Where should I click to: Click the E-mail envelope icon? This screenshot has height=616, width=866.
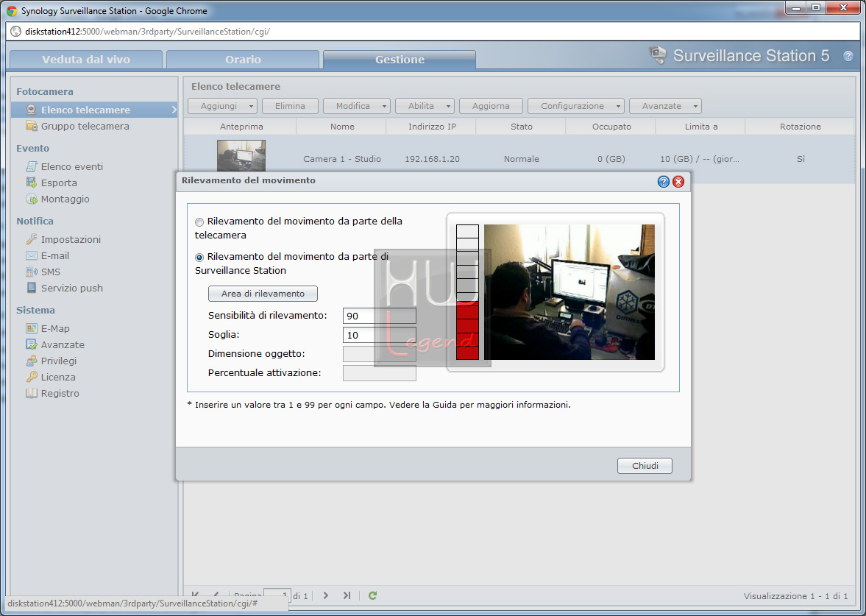click(32, 255)
